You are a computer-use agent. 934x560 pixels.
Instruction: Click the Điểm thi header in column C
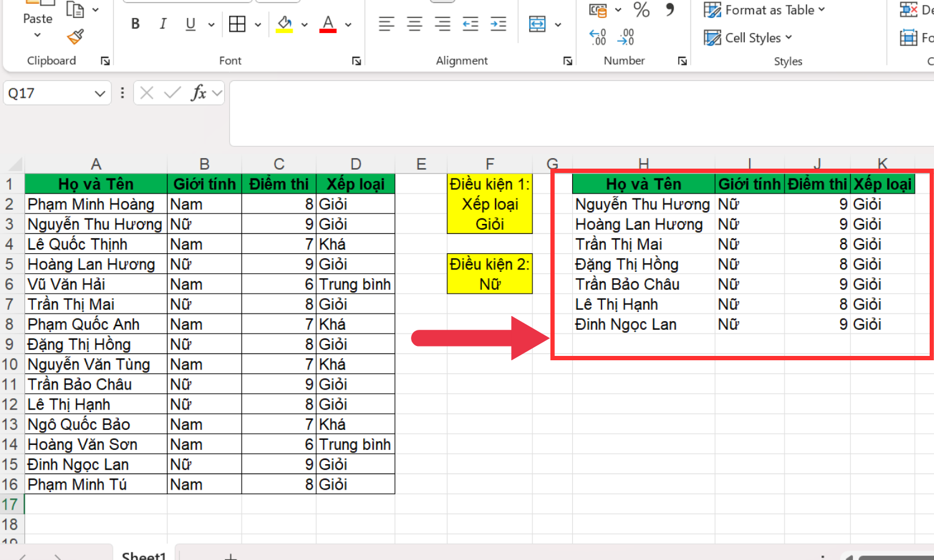279,184
